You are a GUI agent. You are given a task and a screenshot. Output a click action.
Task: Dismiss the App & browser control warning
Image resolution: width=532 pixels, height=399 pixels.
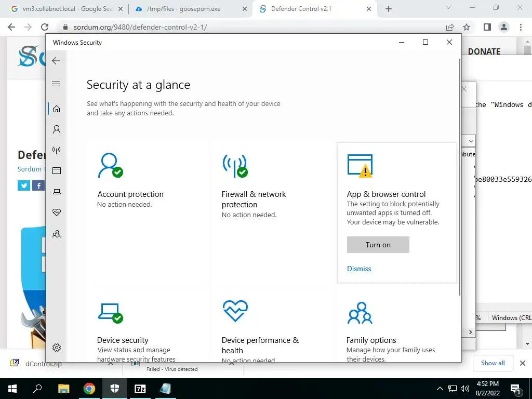tap(359, 269)
